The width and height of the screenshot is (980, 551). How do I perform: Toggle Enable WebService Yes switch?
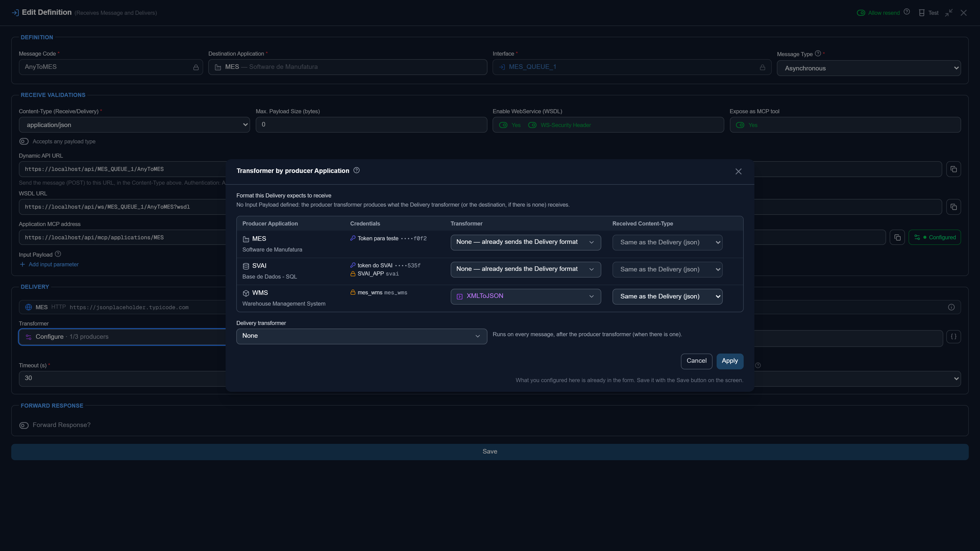point(503,125)
